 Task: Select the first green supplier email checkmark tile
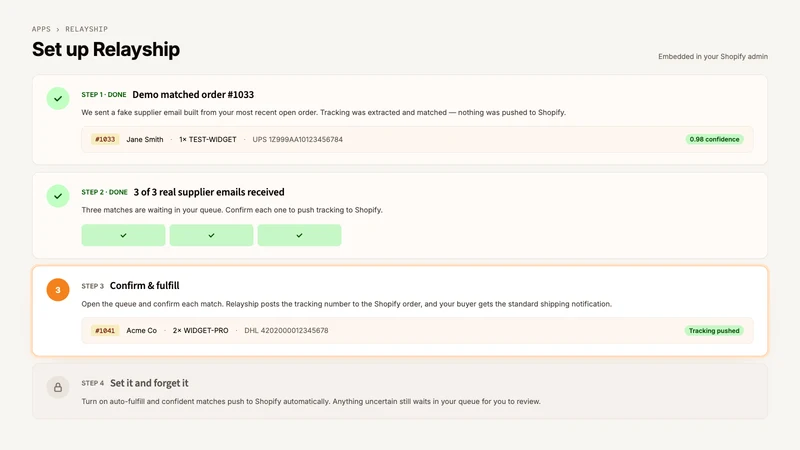123,235
